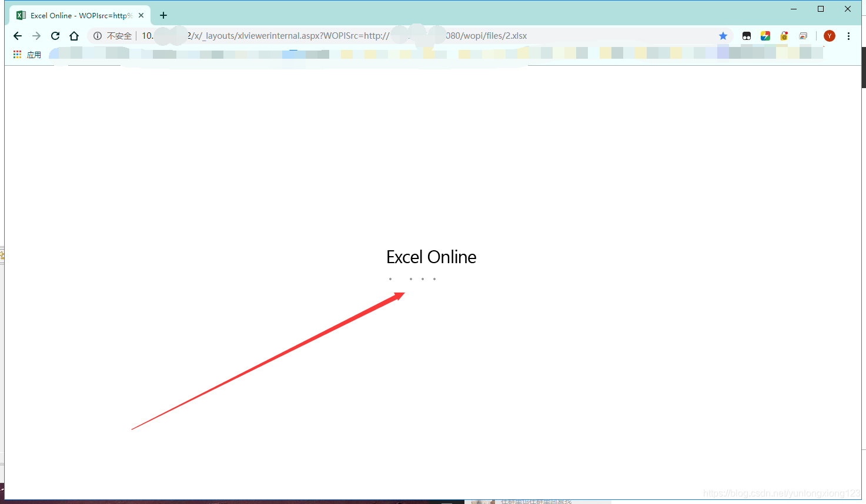Go back to the previous page
The height and width of the screenshot is (504, 866).
point(18,36)
